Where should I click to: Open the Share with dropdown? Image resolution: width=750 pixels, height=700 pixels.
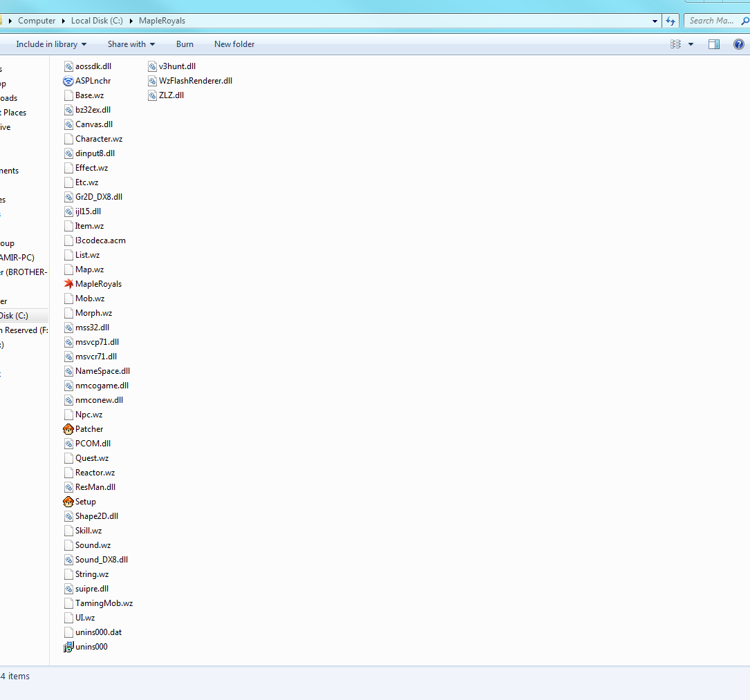click(x=131, y=44)
